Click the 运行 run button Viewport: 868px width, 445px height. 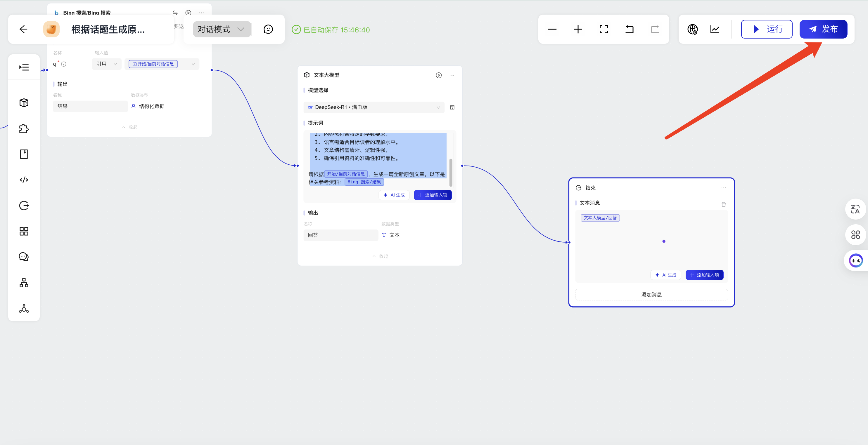(767, 29)
